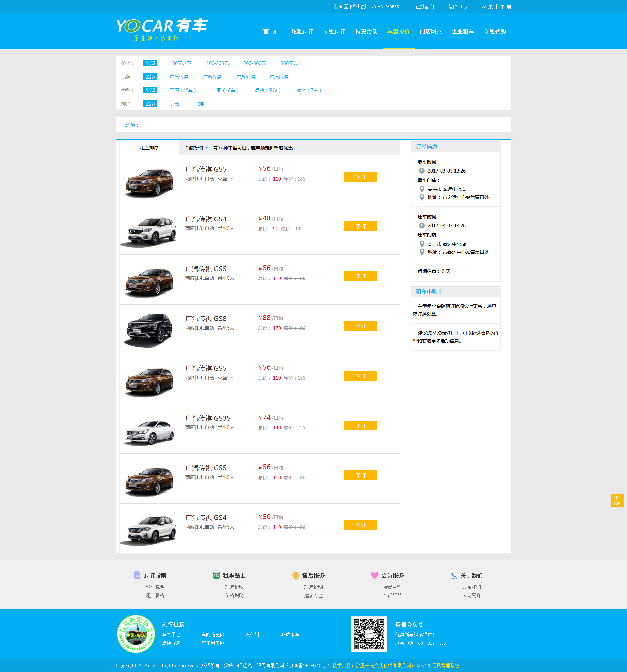The image size is (627, 672).
Task: Click 预订 for the GS4 ¥48 car
Action: tap(361, 226)
